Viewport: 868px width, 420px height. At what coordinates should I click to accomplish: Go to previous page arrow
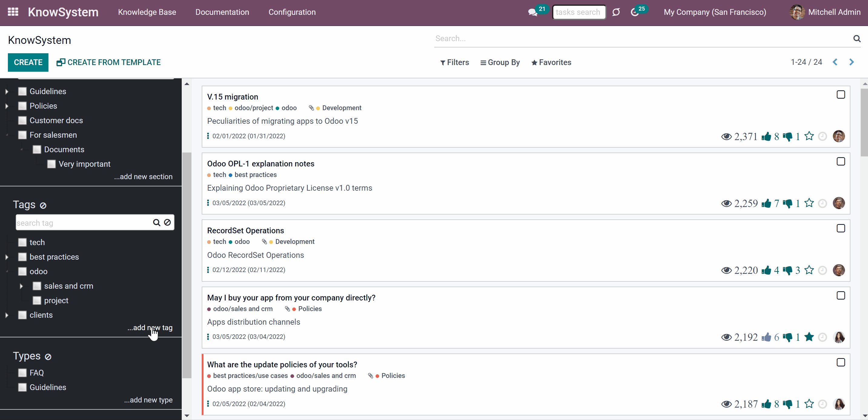[x=835, y=62]
